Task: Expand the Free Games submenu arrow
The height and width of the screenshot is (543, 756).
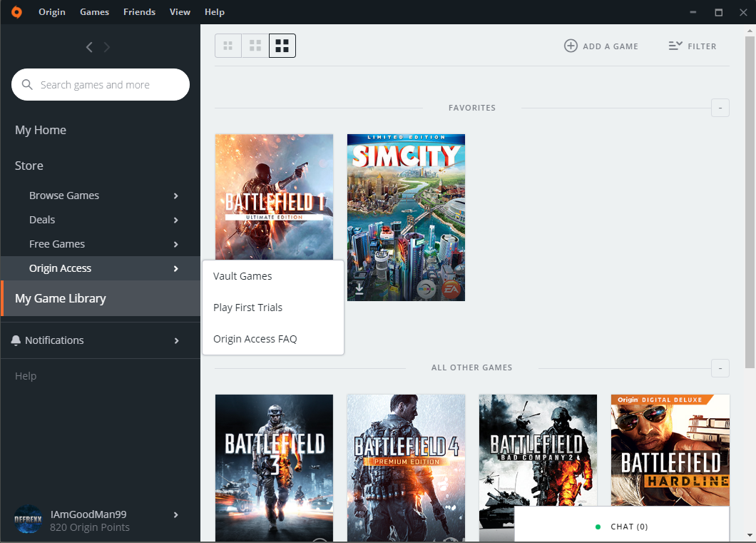Action: coord(176,245)
